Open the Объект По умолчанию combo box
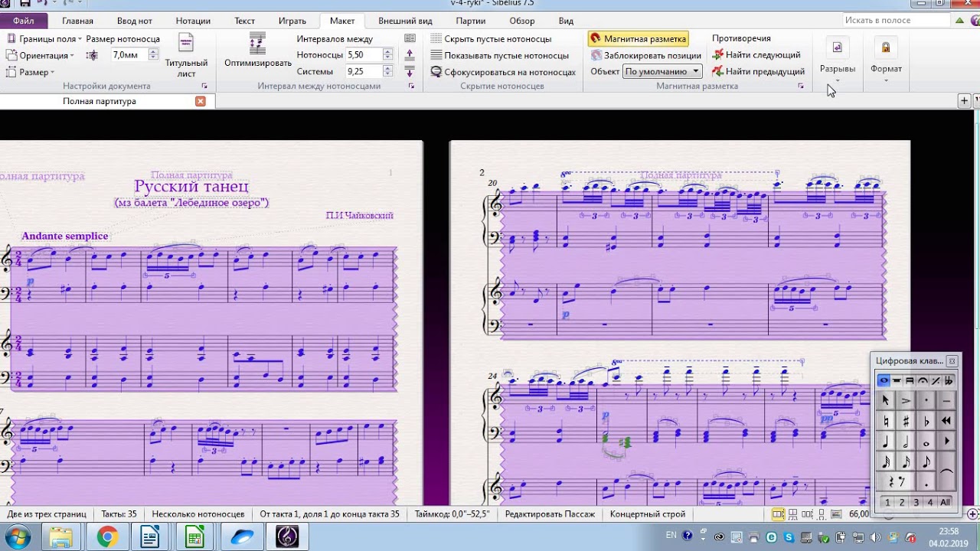This screenshot has height=551, width=980. point(662,71)
